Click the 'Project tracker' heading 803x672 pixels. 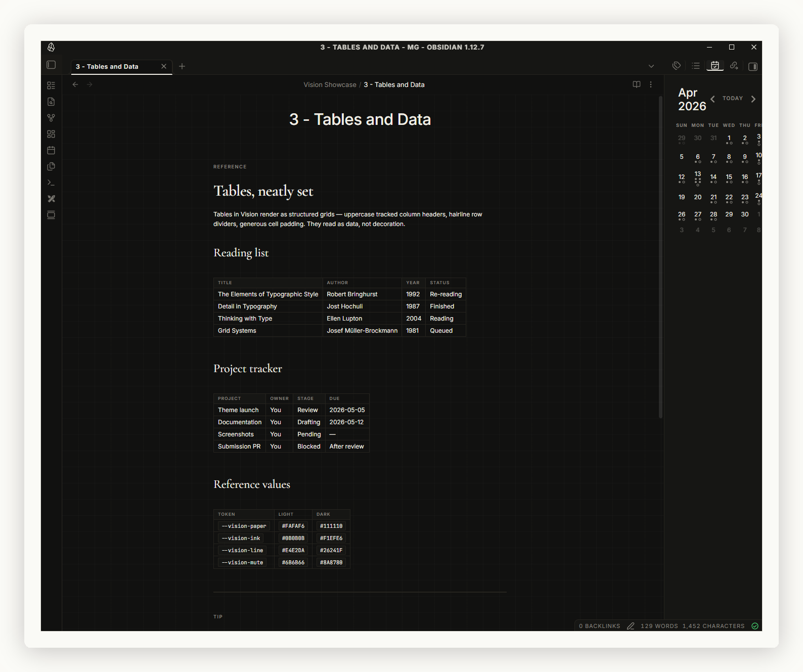248,369
